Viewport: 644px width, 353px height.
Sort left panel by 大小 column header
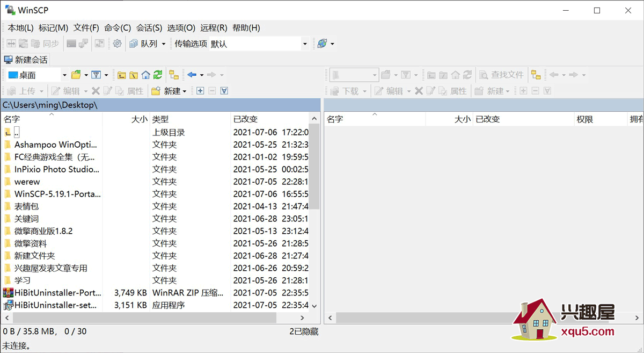point(126,119)
